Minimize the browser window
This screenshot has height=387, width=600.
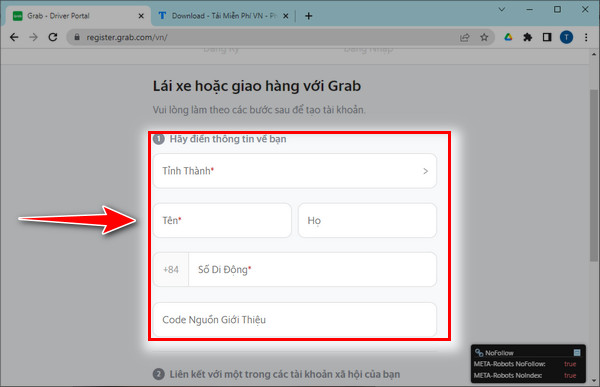(530, 10)
